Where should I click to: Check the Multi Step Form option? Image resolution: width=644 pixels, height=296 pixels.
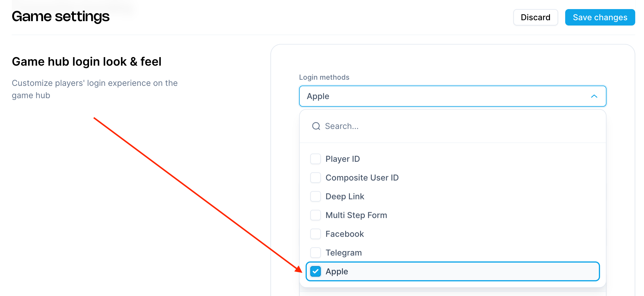316,215
